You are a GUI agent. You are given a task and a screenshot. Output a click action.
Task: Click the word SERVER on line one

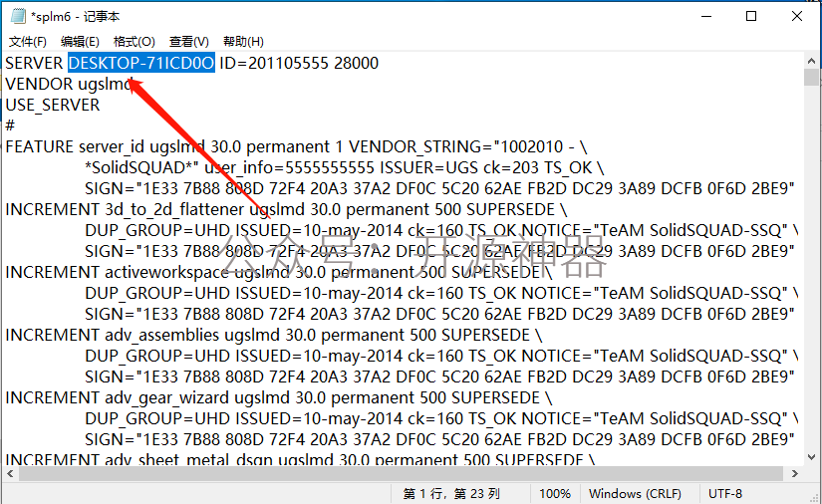pos(34,63)
